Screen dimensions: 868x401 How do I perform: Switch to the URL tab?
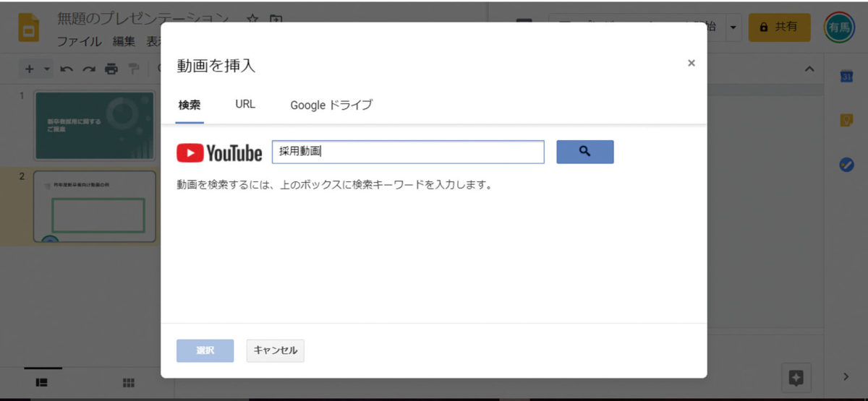coord(245,104)
